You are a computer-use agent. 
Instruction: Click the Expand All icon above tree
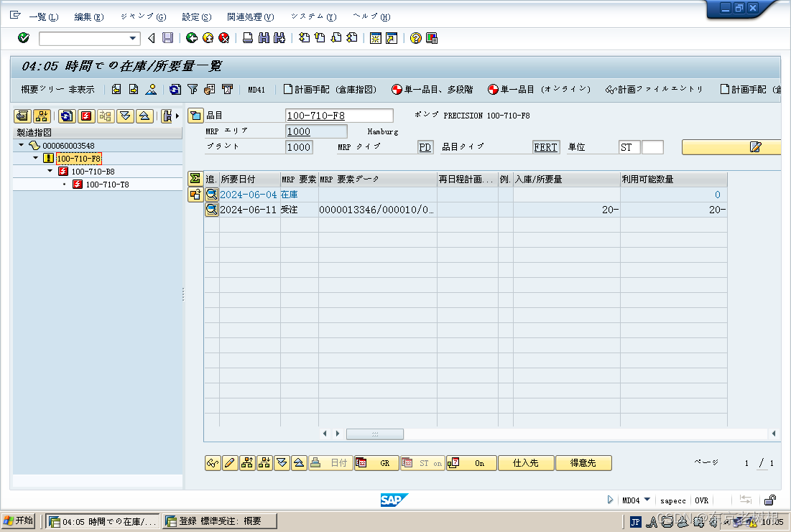pos(125,116)
